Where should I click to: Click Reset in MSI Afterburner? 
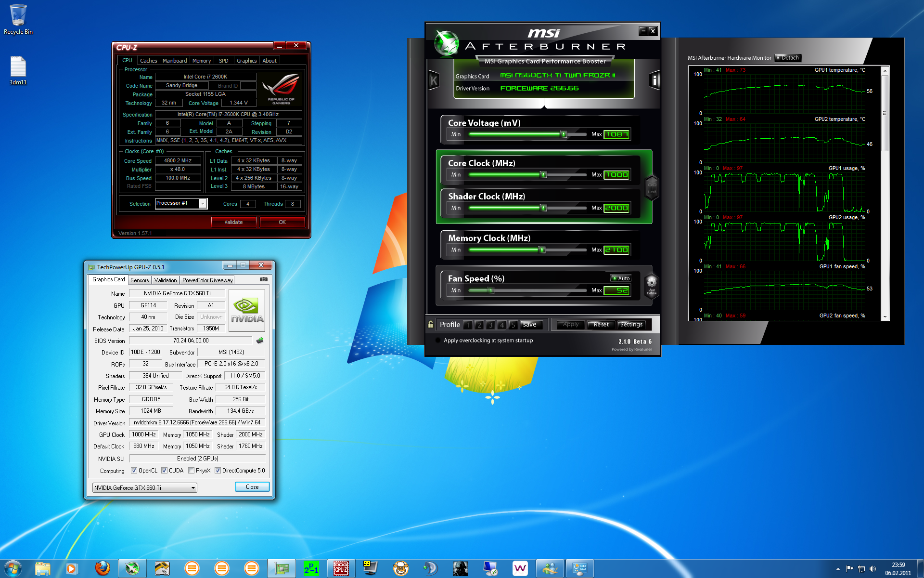tap(601, 325)
